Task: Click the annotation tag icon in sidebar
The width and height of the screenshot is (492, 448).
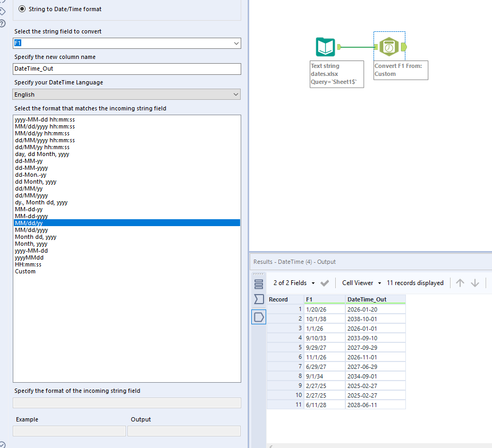Action: pos(3,11)
